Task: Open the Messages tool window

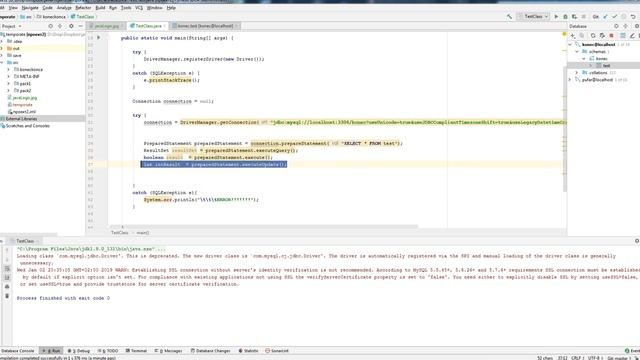Action: (x=169, y=351)
